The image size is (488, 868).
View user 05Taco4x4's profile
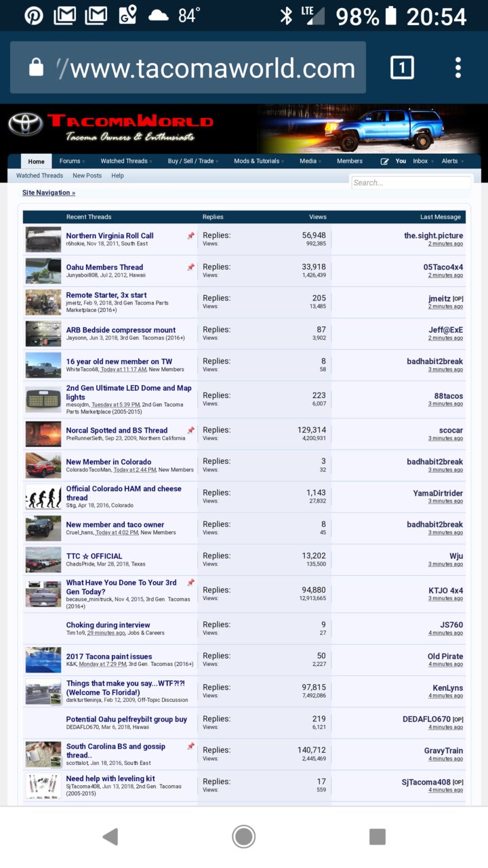(443, 267)
